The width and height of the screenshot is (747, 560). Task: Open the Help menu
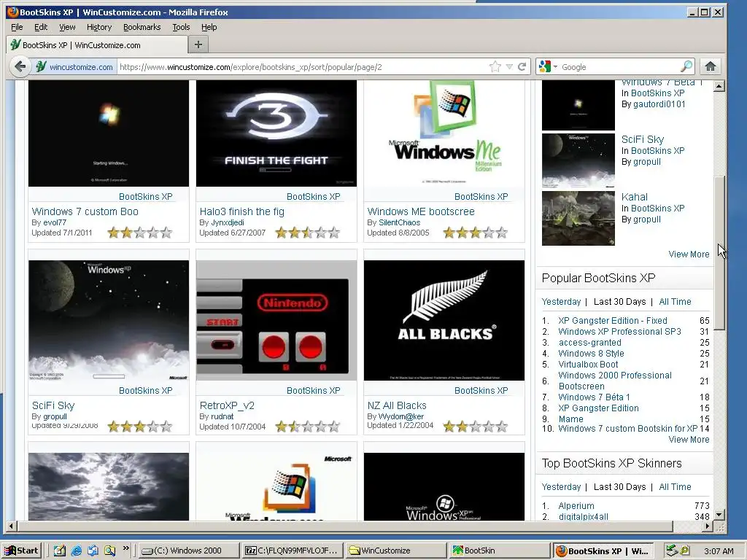pos(209,27)
